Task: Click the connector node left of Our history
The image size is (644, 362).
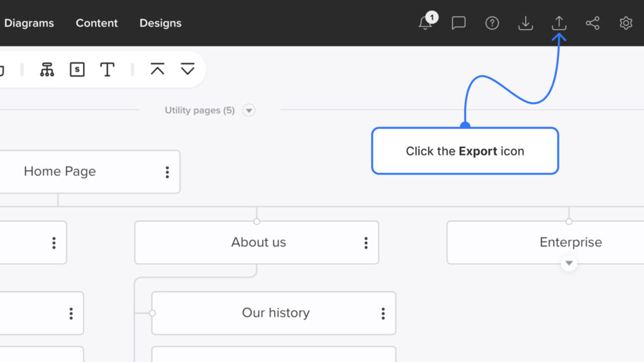Action: click(x=152, y=313)
